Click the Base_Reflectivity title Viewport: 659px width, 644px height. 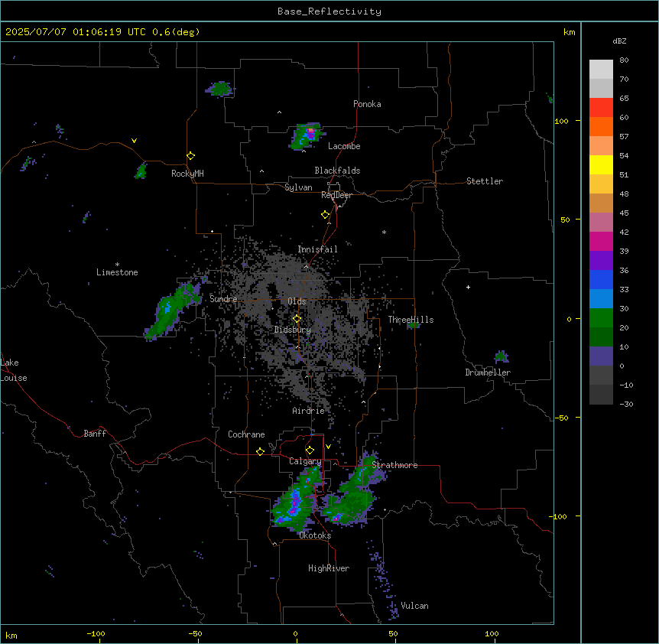coord(329,11)
